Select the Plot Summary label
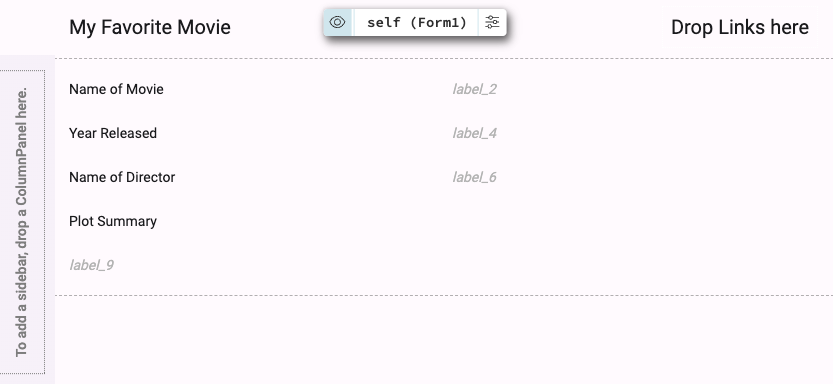833x384 pixels. click(113, 221)
